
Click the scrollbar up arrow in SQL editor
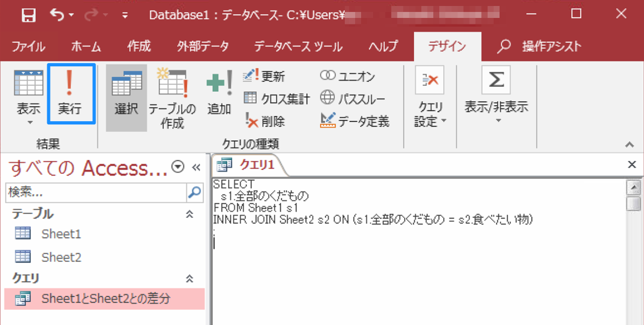tap(634, 187)
